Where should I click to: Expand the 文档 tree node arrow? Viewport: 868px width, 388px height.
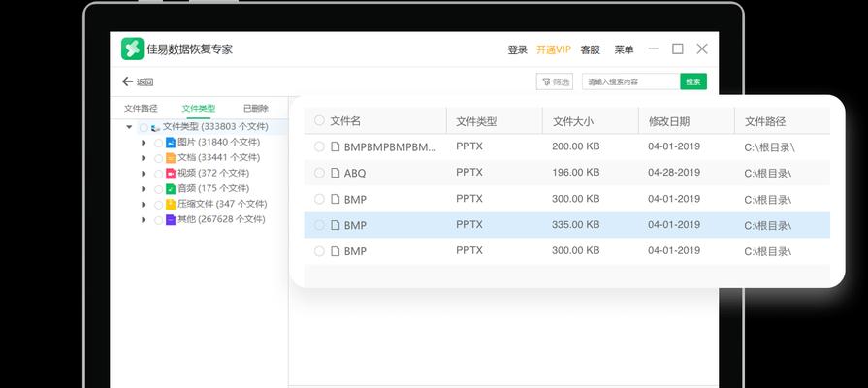tap(144, 158)
